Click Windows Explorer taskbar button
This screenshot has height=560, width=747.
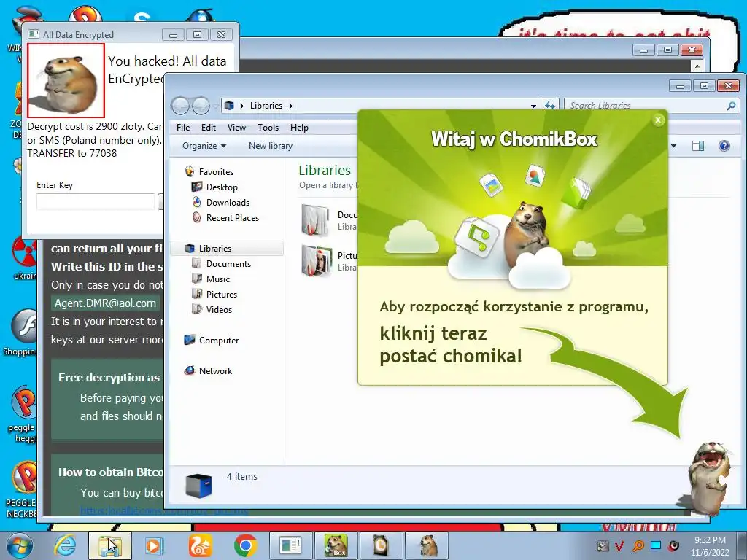[x=110, y=545]
